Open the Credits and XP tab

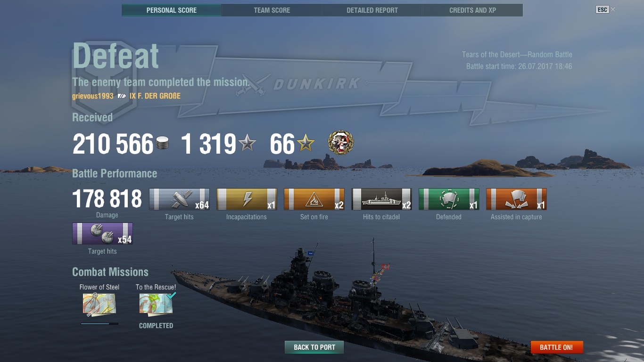(473, 10)
